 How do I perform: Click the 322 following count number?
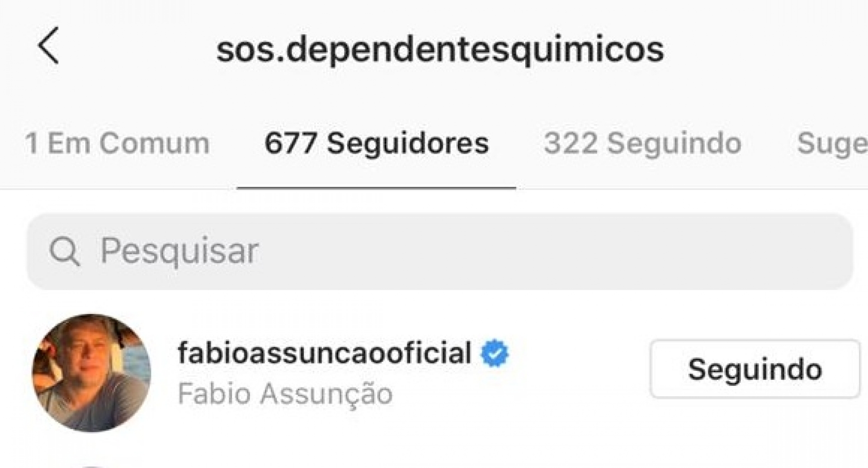pyautogui.click(x=571, y=143)
